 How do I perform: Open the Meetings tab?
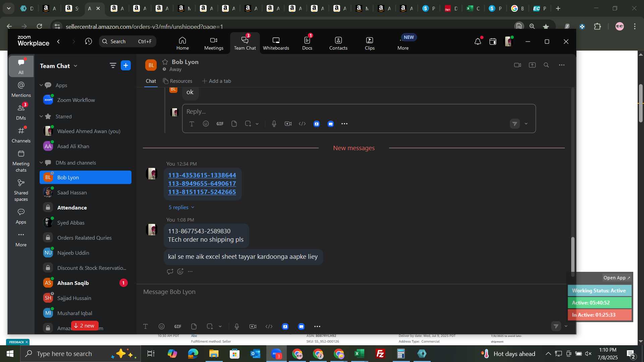tap(214, 44)
